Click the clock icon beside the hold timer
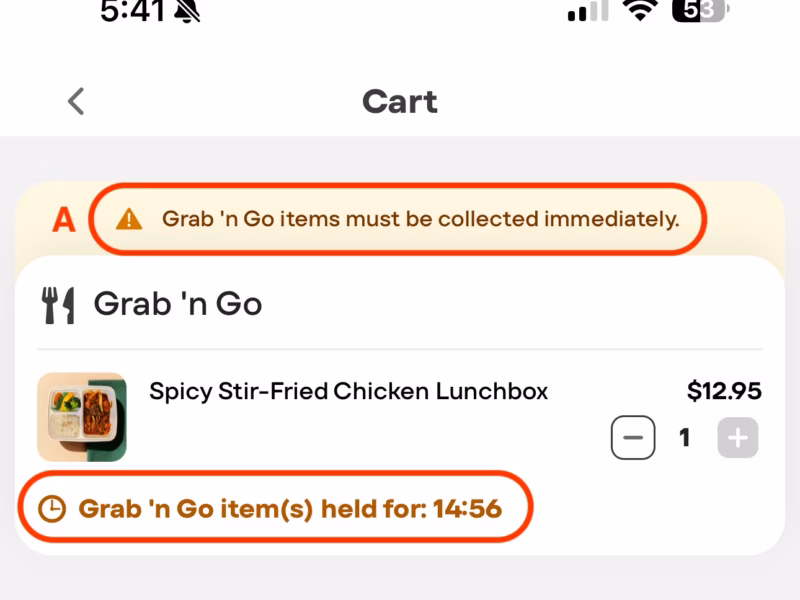The width and height of the screenshot is (800, 600). click(x=51, y=509)
